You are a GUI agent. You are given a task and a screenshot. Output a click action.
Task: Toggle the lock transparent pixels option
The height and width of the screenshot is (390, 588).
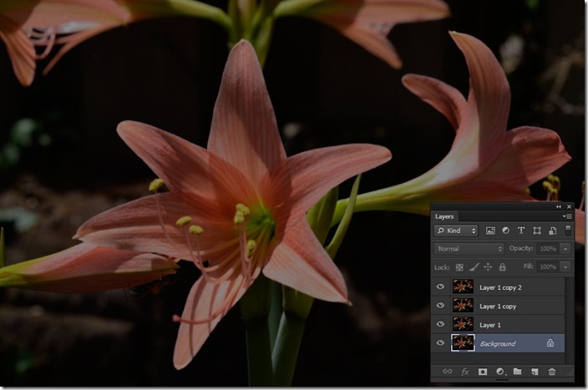point(459,266)
